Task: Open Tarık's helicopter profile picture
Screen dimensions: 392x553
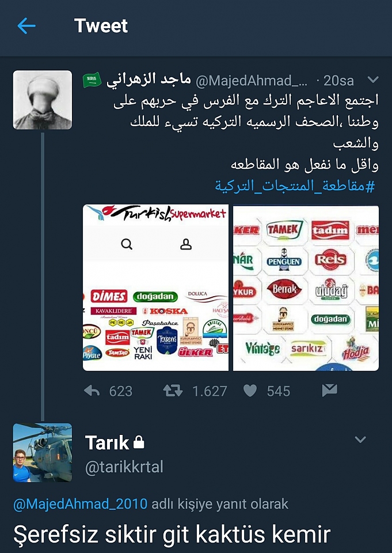Action: click(43, 453)
